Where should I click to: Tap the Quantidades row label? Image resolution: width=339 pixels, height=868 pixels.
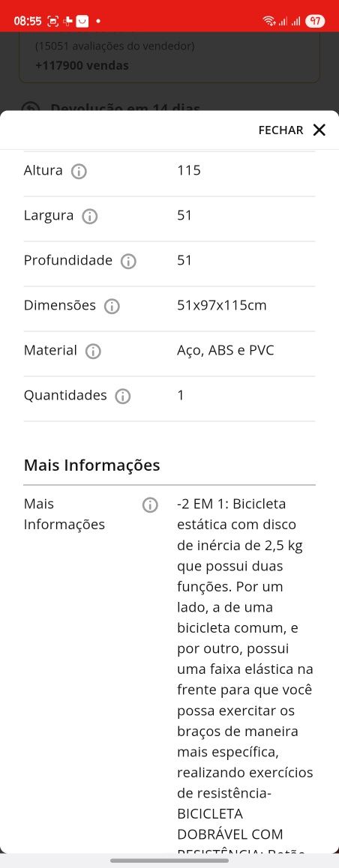tap(65, 395)
